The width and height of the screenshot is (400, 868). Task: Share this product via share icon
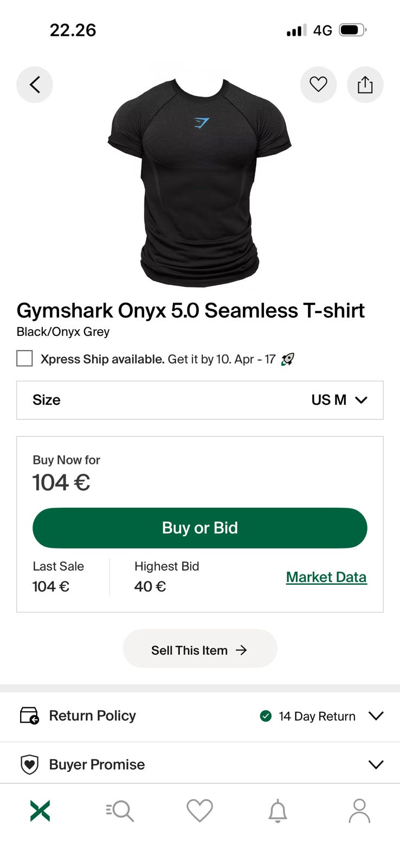point(365,85)
